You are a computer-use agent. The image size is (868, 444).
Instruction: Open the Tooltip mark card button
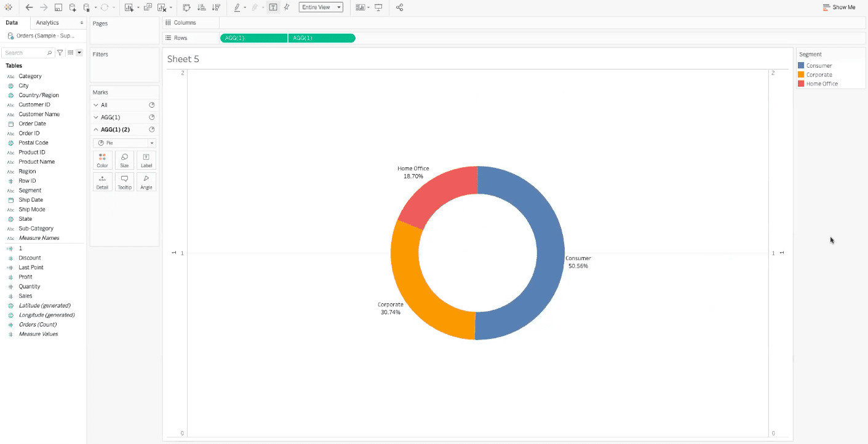(x=124, y=182)
